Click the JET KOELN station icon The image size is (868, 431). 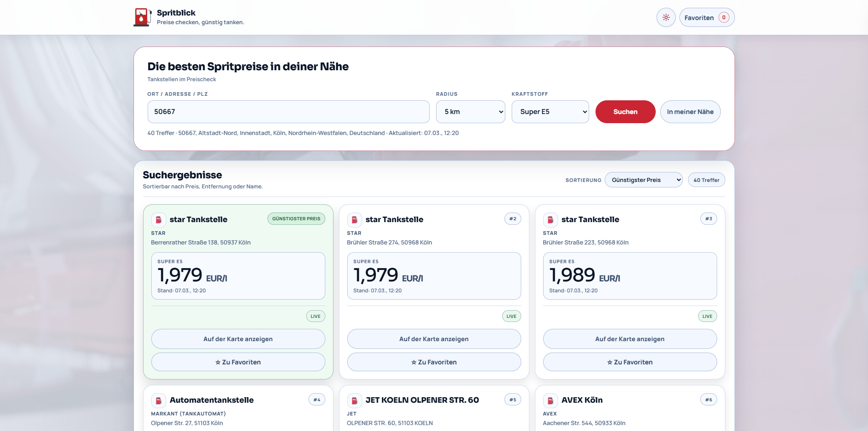click(354, 400)
